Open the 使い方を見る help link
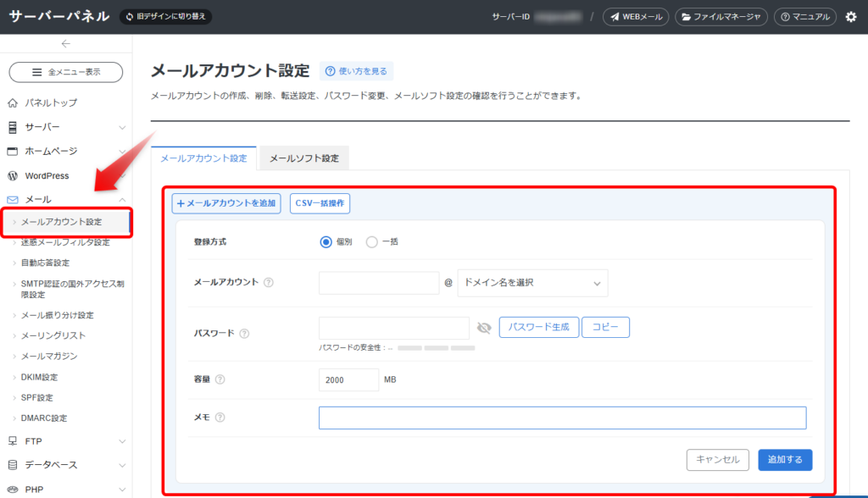This screenshot has height=498, width=868. coord(355,71)
